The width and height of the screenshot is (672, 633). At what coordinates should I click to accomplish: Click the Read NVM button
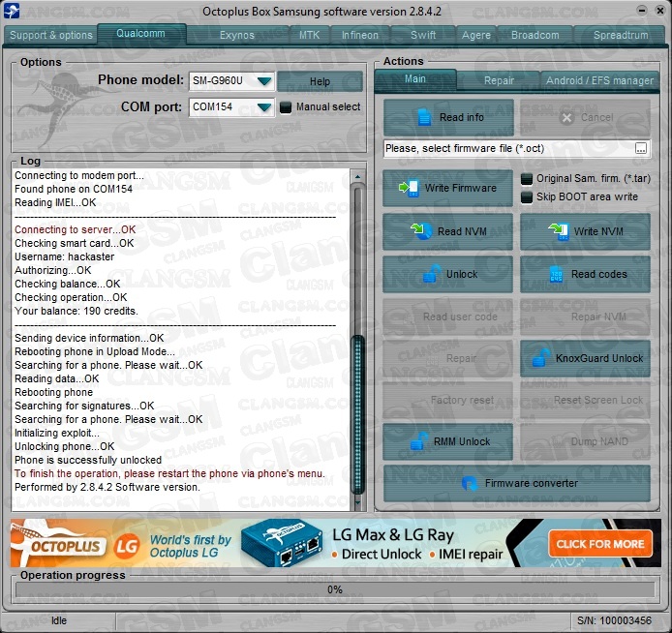[448, 231]
